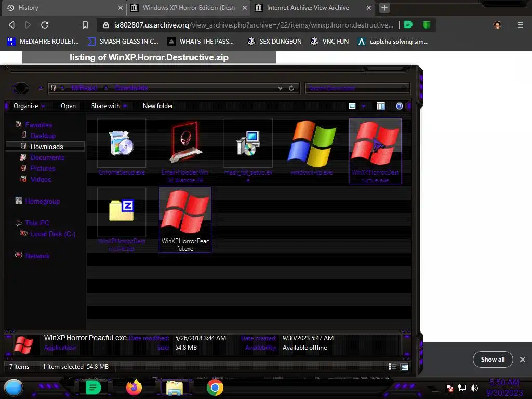Click the browser back arrow
This screenshot has height=399, width=532.
coord(11,25)
